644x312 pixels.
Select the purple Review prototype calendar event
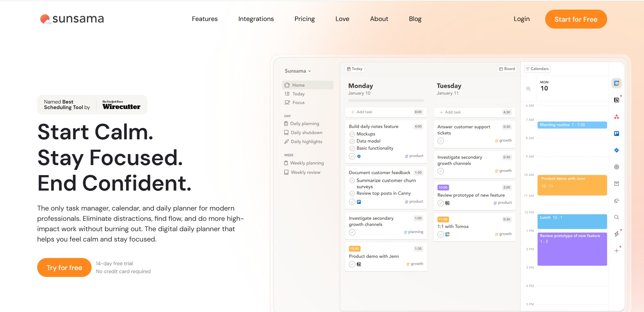click(x=572, y=249)
